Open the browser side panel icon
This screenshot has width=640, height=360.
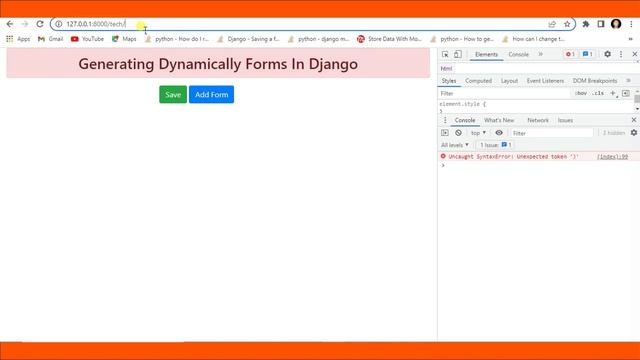tap(601, 24)
